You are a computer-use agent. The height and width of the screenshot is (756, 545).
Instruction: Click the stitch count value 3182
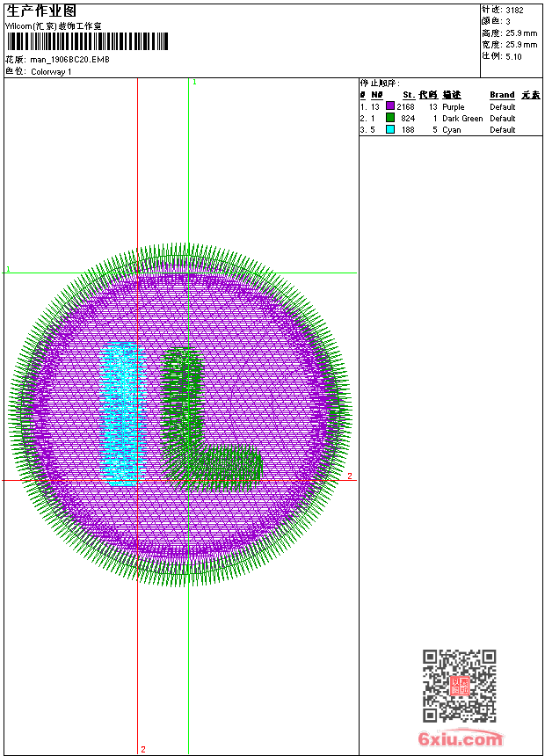514,11
